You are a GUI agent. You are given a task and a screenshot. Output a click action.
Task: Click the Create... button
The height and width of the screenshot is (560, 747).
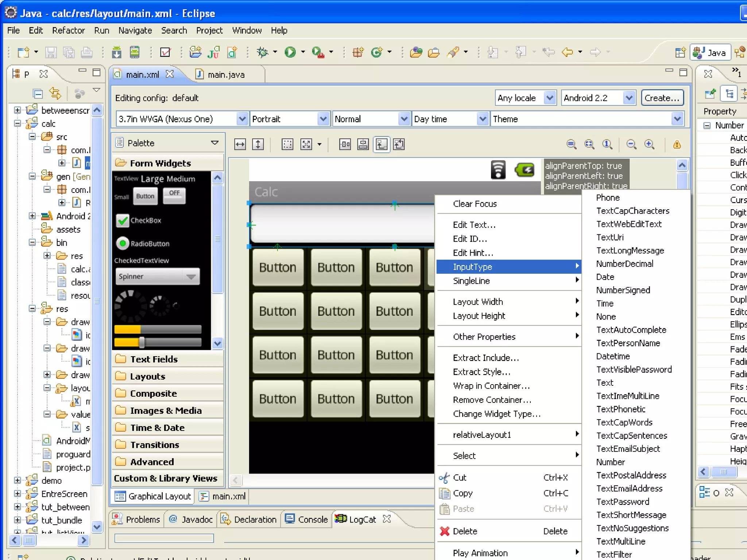(662, 98)
